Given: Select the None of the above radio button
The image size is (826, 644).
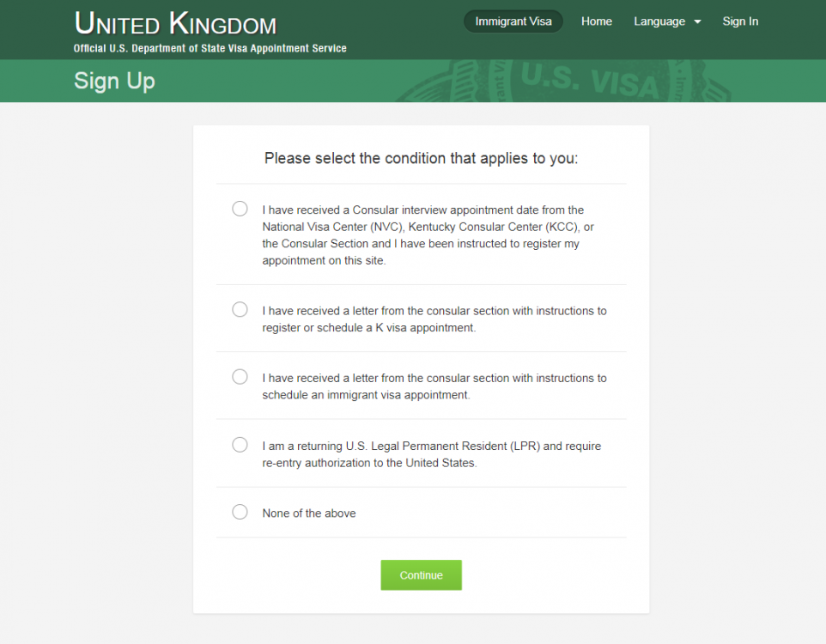Looking at the screenshot, I should (240, 512).
